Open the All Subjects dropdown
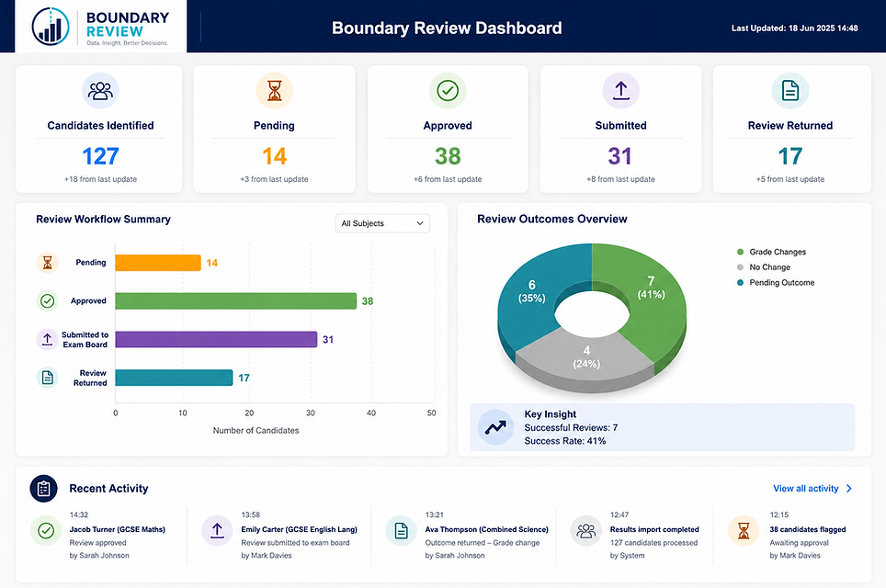 click(382, 223)
